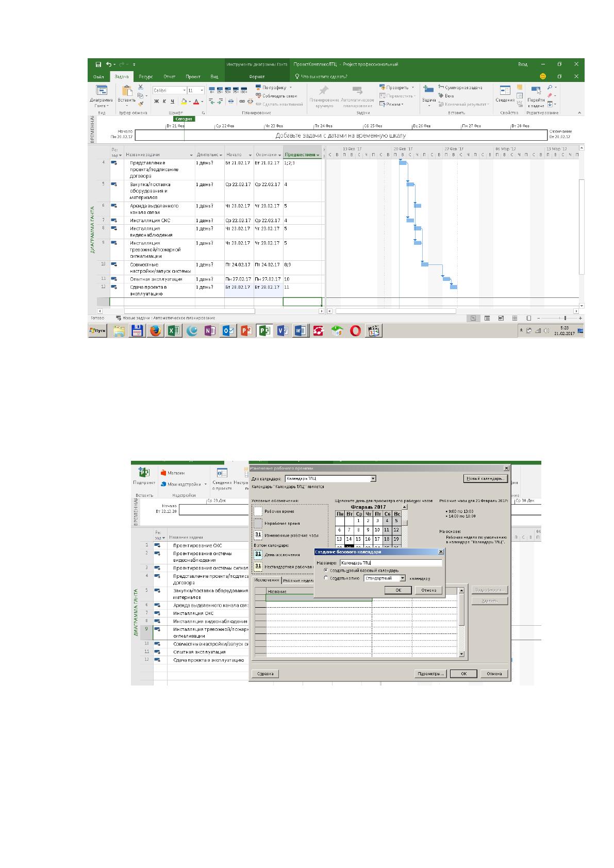
Task: Expand the Для календаря combo box
Action: click(x=330, y=479)
